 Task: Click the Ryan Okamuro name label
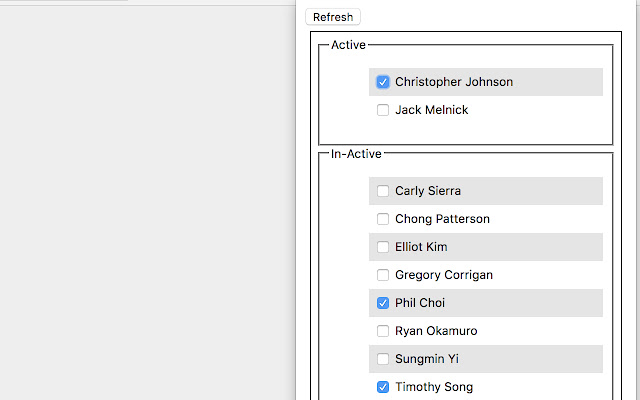(x=436, y=331)
